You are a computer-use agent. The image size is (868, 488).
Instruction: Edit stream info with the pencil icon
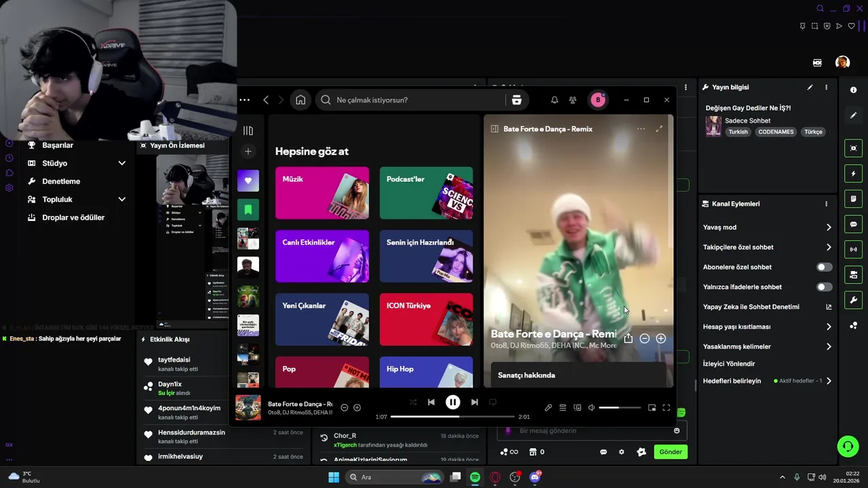(x=810, y=87)
